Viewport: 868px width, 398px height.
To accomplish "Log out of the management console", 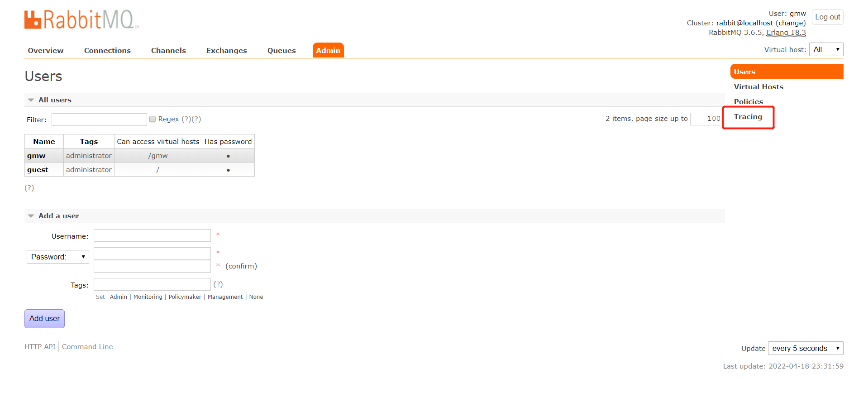I will click(x=827, y=17).
